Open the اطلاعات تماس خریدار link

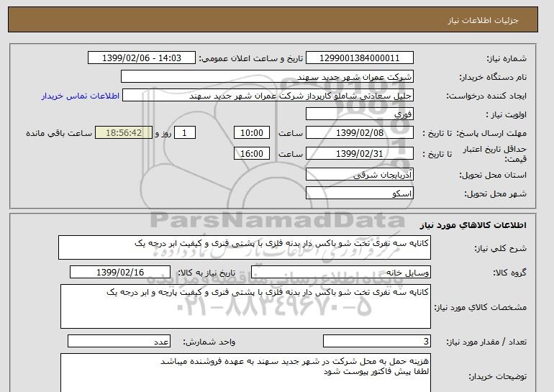pyautogui.click(x=81, y=96)
